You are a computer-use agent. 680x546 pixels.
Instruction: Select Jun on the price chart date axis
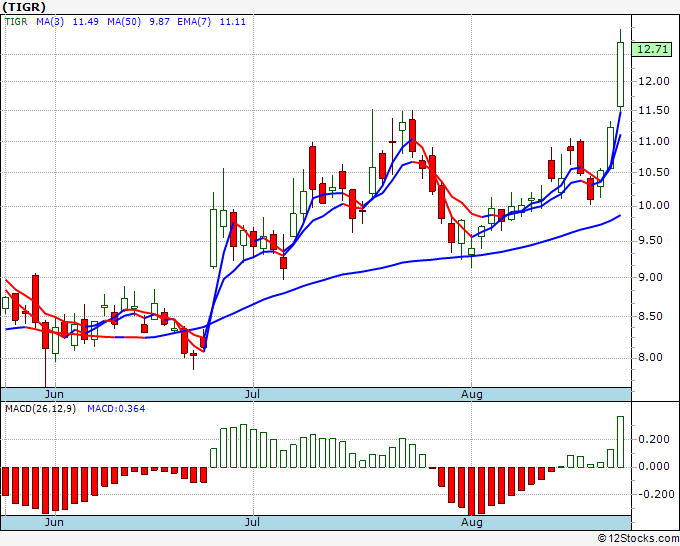click(54, 394)
